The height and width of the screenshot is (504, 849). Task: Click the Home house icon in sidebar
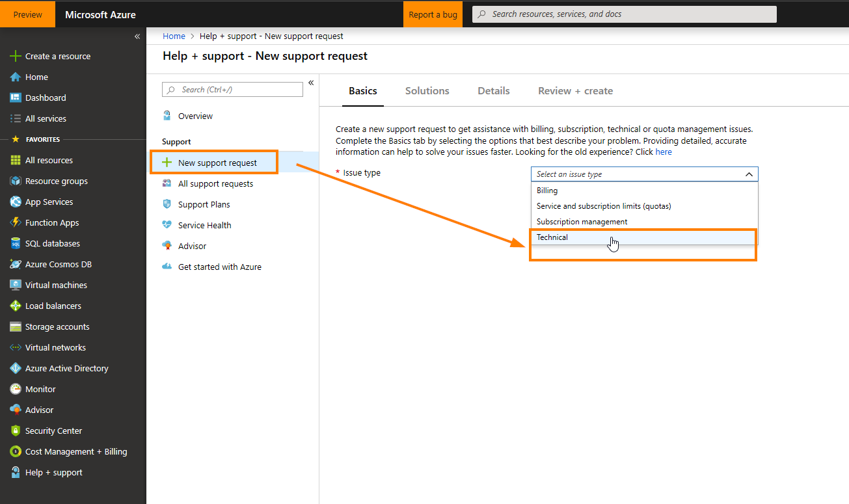click(x=16, y=77)
